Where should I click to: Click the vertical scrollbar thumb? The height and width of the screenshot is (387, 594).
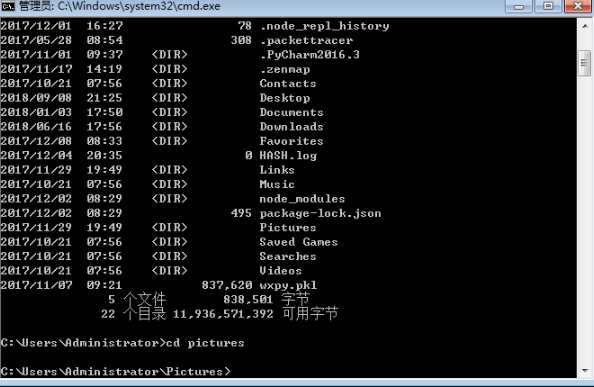click(585, 63)
